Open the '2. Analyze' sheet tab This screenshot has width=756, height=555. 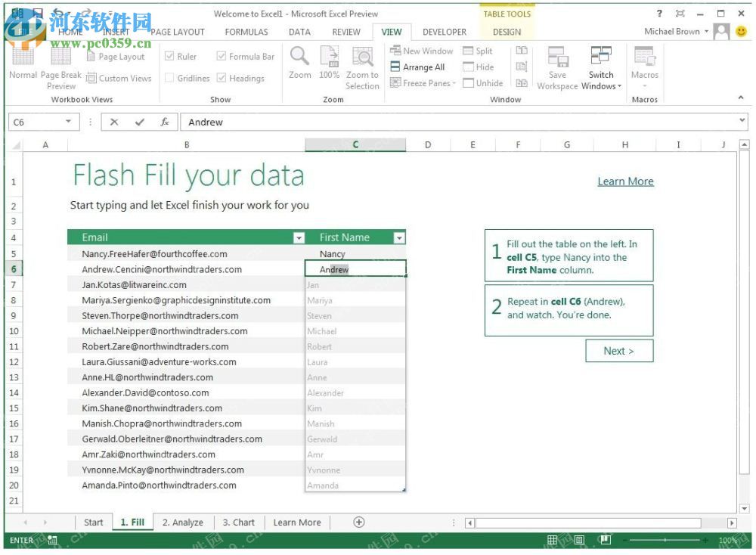pyautogui.click(x=181, y=522)
